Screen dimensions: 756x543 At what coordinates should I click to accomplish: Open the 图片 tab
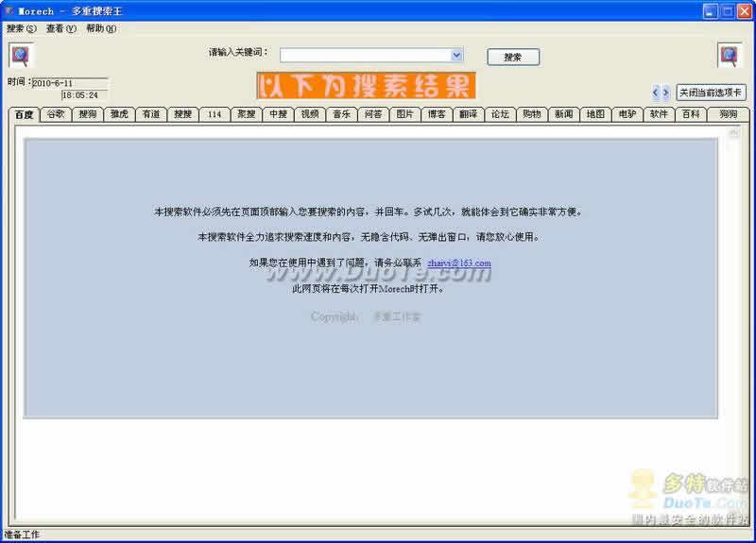pyautogui.click(x=405, y=114)
